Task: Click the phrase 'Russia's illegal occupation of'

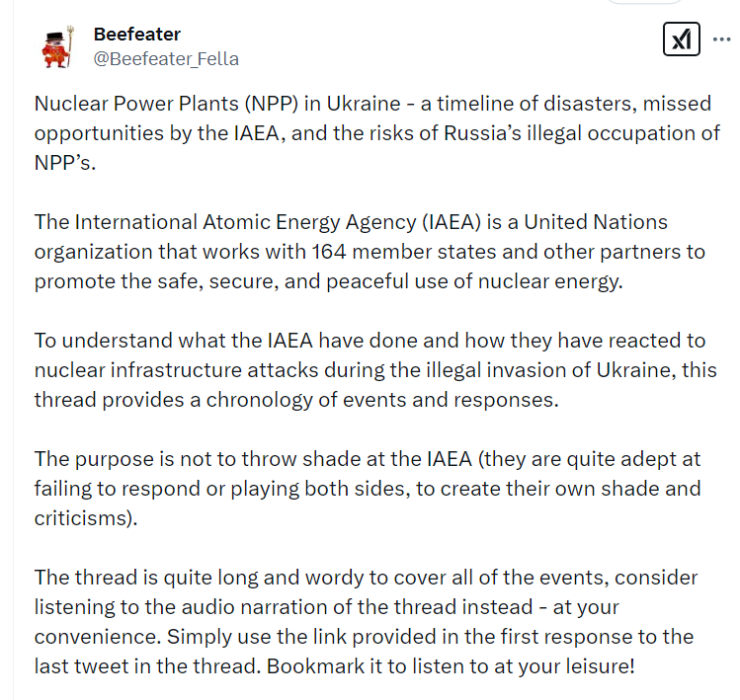Action: point(582,133)
